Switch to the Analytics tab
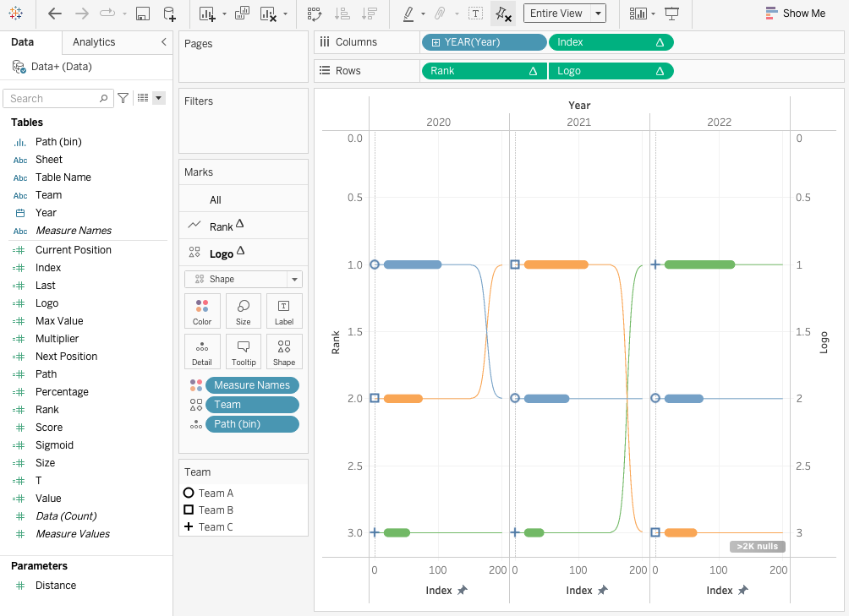Viewport: 849px width, 616px height. [x=94, y=42]
